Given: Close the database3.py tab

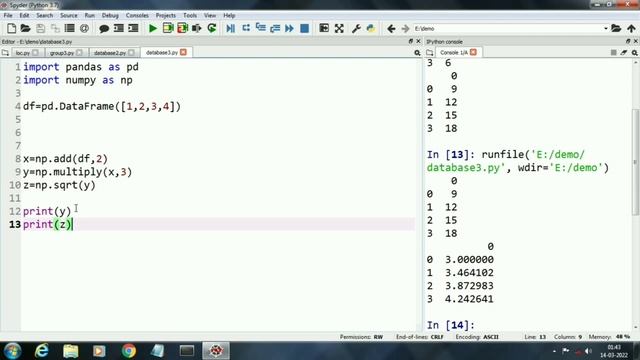Looking at the screenshot, I should (183, 52).
